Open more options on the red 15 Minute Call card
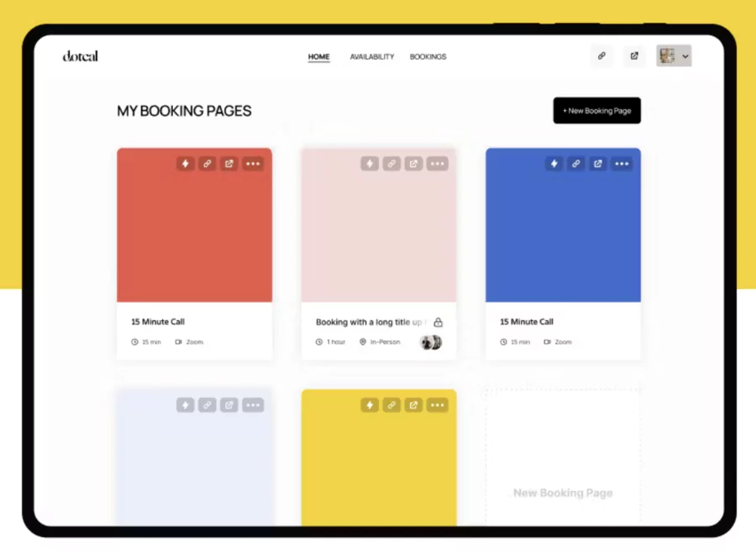 pos(253,164)
